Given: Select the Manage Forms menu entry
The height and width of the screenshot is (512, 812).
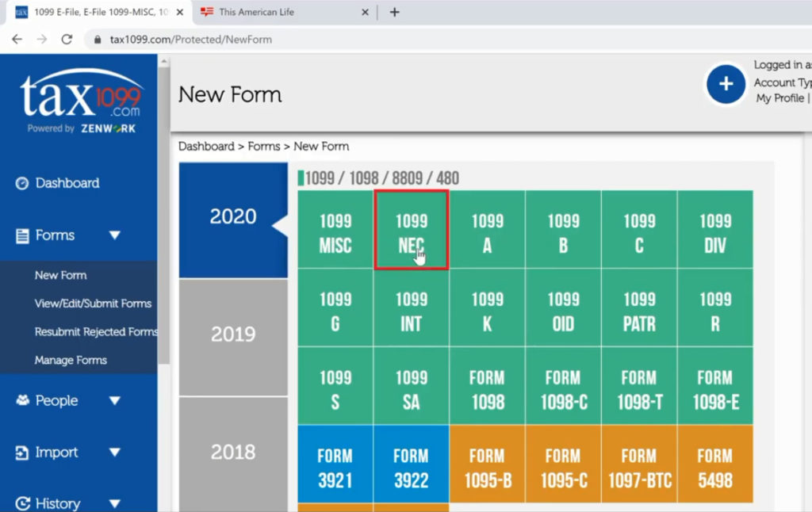Looking at the screenshot, I should point(72,360).
